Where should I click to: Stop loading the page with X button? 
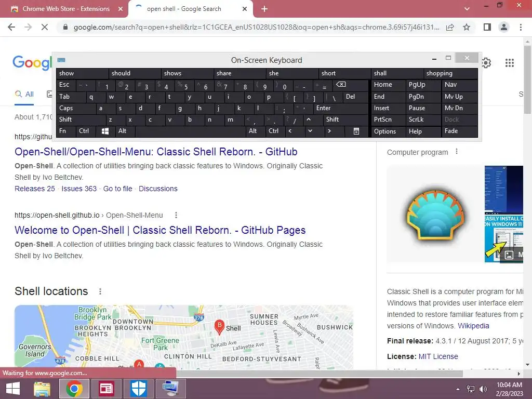pyautogui.click(x=45, y=27)
